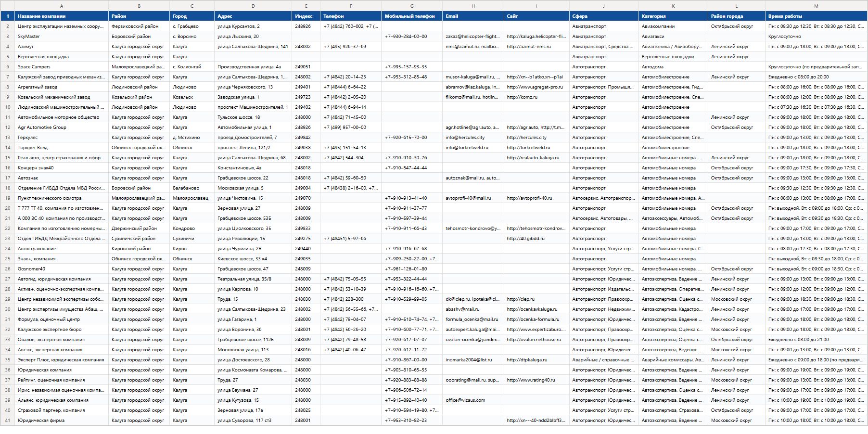This screenshot has height=434, width=868.
Task: Select the 'Балабаново' city cell
Action: click(x=192, y=188)
